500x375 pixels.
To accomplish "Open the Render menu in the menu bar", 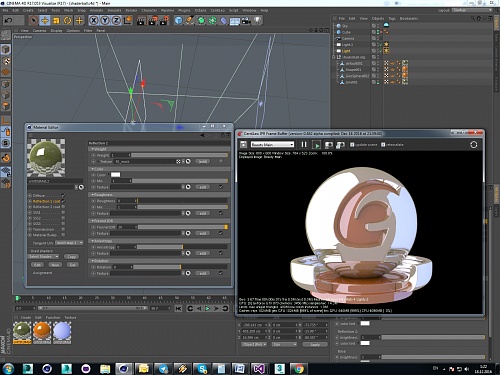I will click(131, 10).
